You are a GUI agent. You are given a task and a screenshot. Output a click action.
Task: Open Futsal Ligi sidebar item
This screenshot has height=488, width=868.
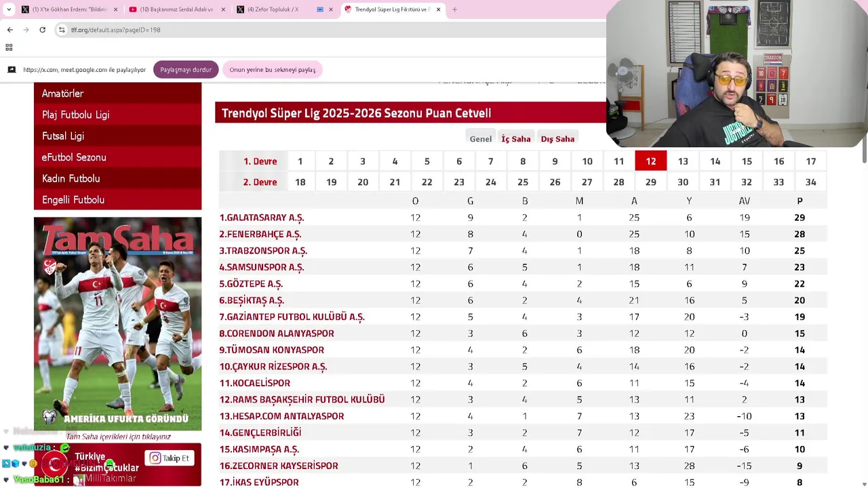(117, 136)
